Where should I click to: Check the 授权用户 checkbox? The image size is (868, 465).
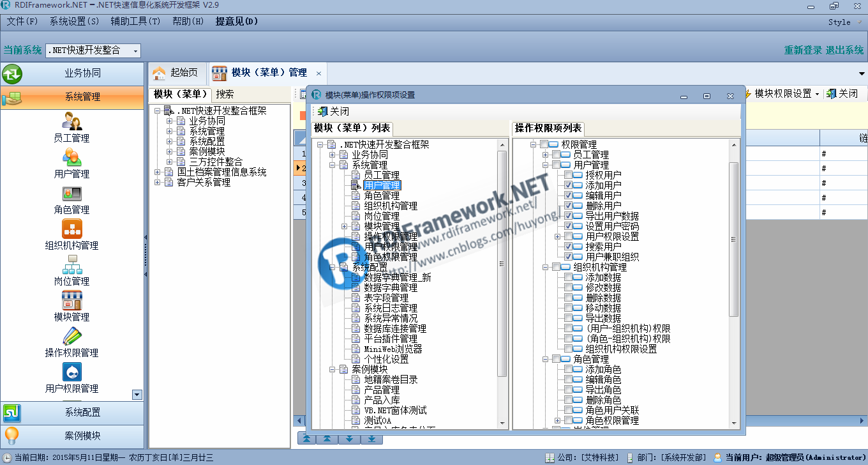569,175
